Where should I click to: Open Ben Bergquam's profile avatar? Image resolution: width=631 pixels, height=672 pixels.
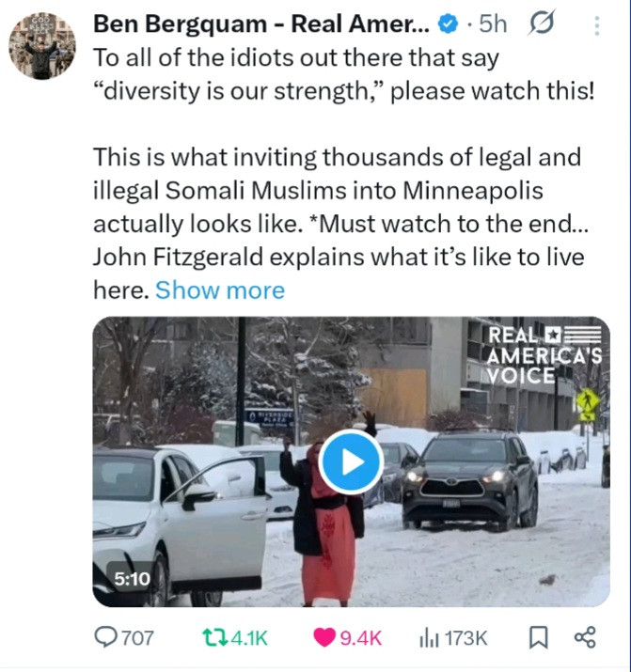pos(40,45)
